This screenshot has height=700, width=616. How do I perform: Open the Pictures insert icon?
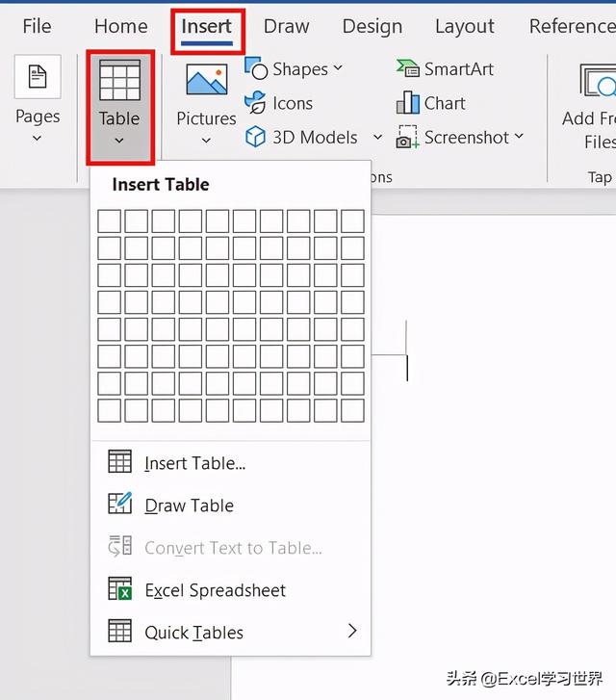point(206,81)
